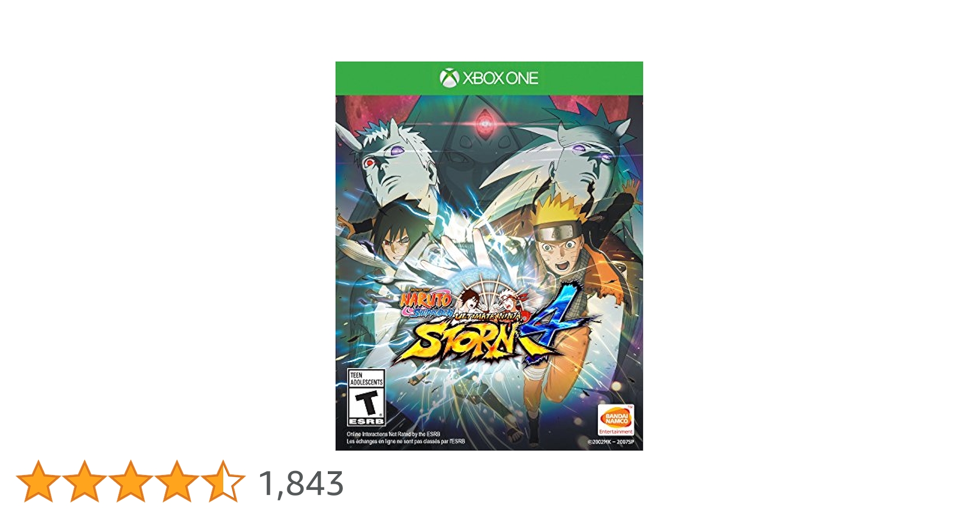
Task: Click the Naruto Shippuden logo text
Action: (x=426, y=304)
